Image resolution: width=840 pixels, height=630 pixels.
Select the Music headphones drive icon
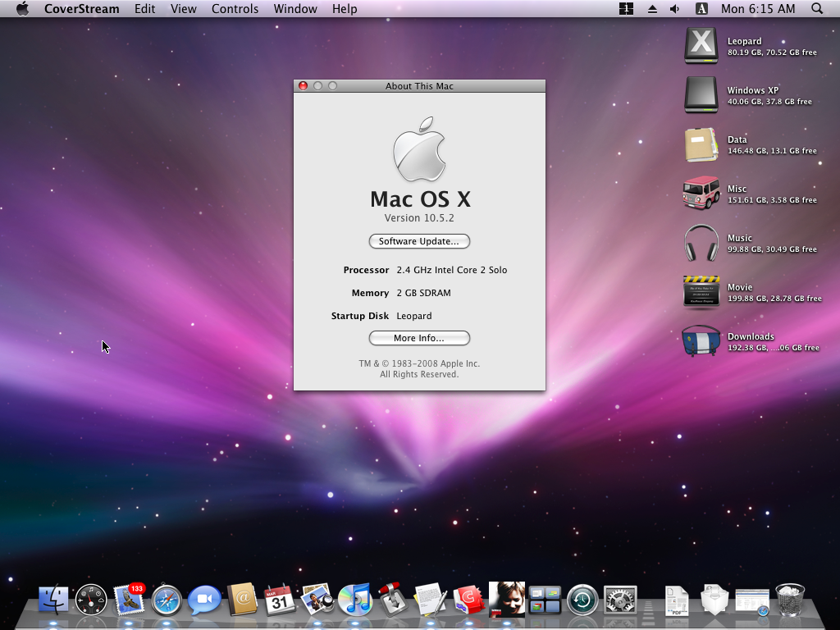(701, 243)
